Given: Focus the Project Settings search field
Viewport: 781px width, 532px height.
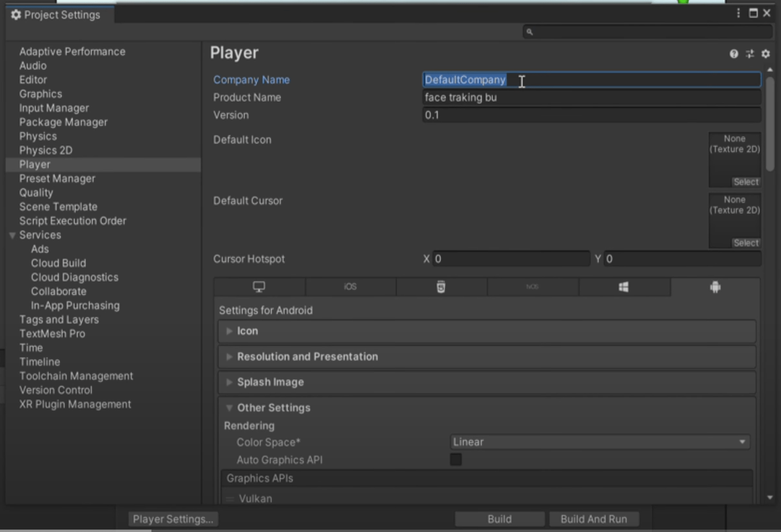Looking at the screenshot, I should [648, 32].
